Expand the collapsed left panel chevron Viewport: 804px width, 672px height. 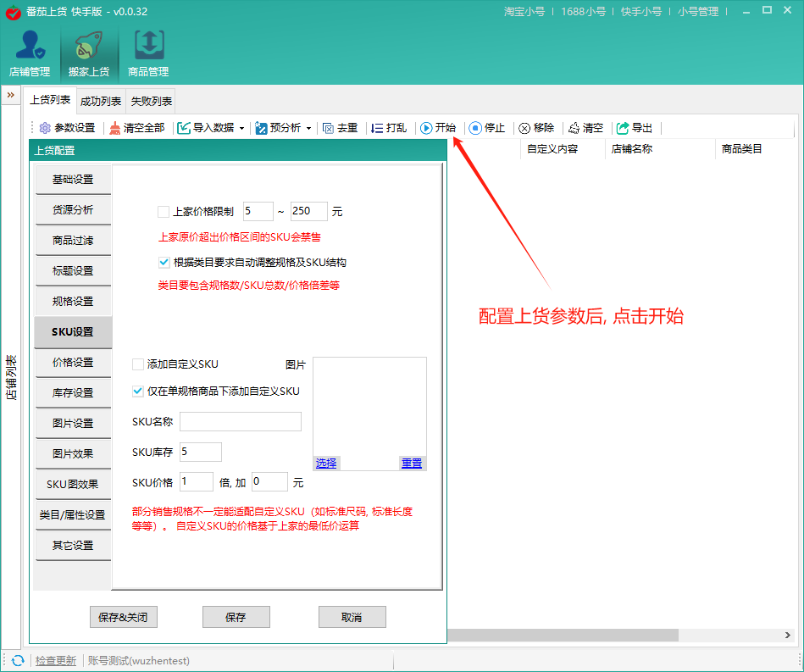tap(9, 95)
